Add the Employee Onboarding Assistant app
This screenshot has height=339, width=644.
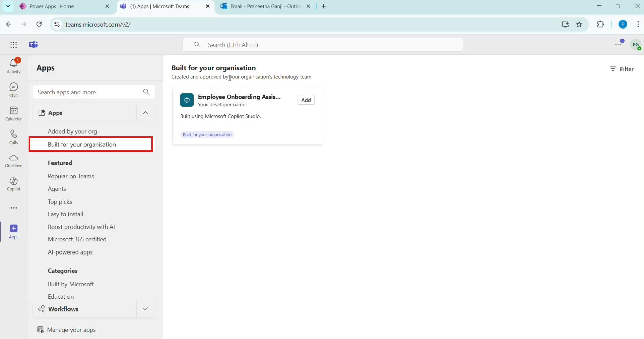(x=306, y=100)
